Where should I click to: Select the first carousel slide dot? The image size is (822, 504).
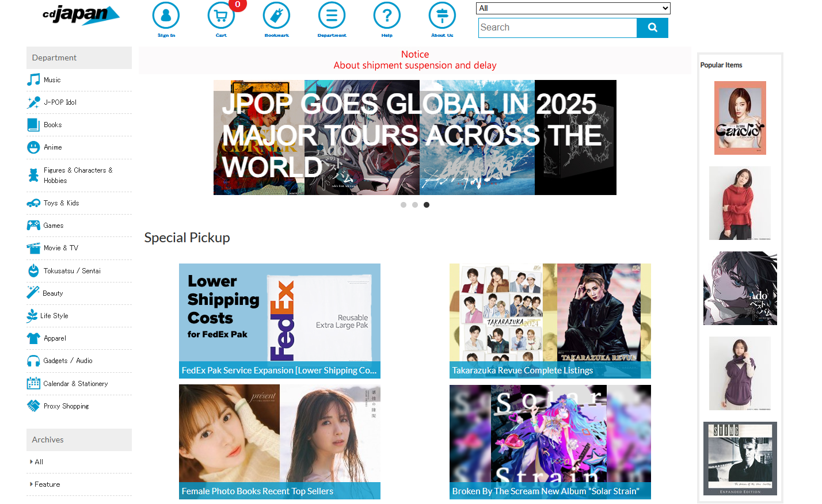coord(404,205)
